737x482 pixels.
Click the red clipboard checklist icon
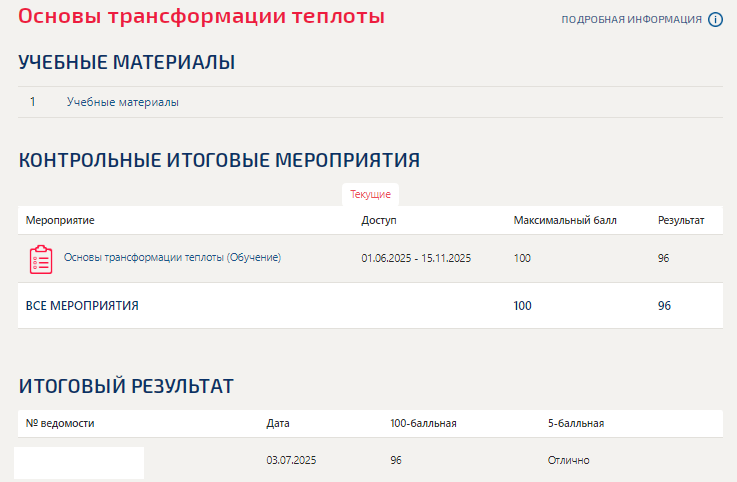(41, 260)
